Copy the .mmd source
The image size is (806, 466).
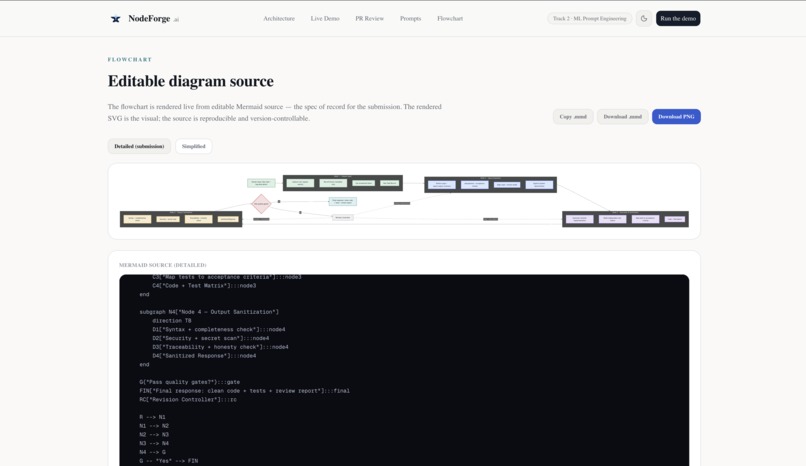pos(573,117)
